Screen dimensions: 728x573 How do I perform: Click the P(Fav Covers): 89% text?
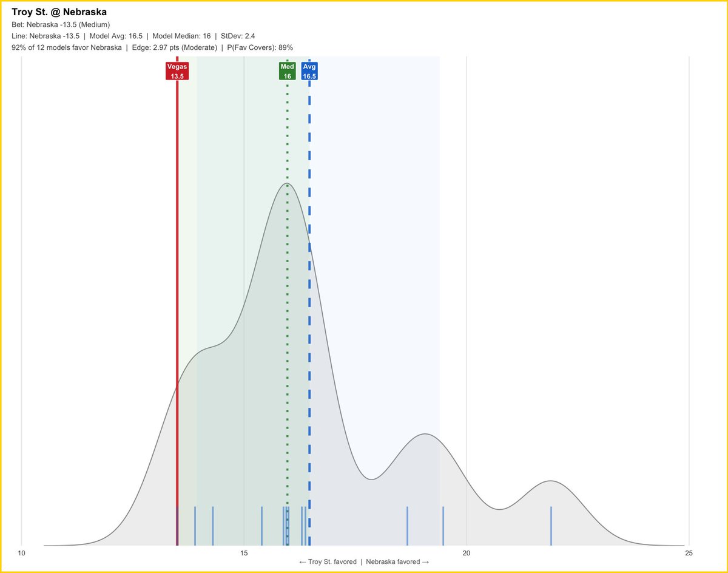pos(260,47)
